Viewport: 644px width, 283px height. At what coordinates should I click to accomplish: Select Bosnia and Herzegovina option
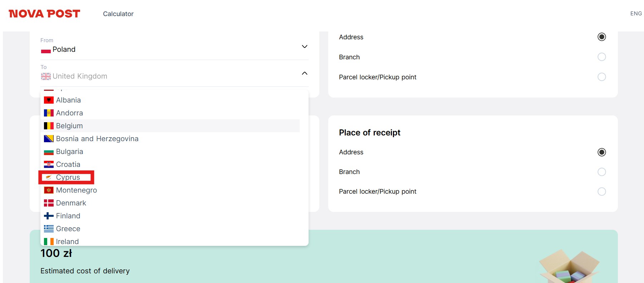(x=97, y=139)
